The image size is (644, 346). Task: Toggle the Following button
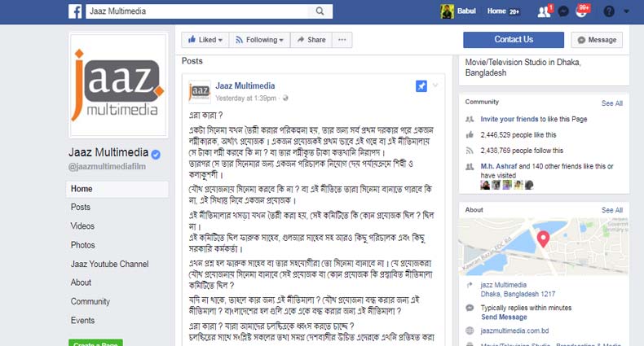pos(259,40)
